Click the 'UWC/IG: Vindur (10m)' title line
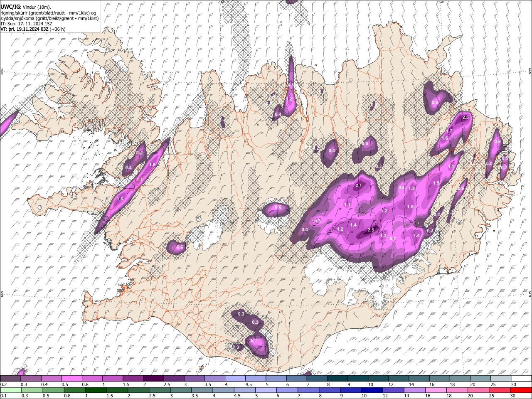This screenshot has width=532, height=399. (26, 7)
